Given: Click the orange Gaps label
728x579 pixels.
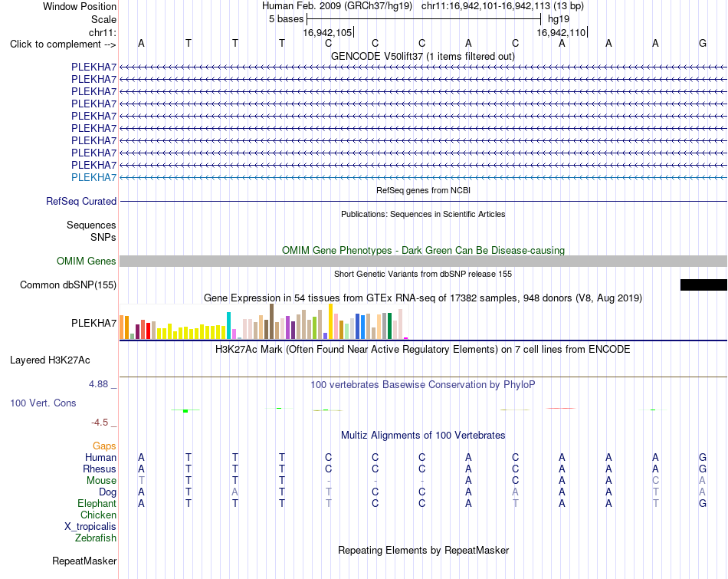Looking at the screenshot, I should coord(104,446).
